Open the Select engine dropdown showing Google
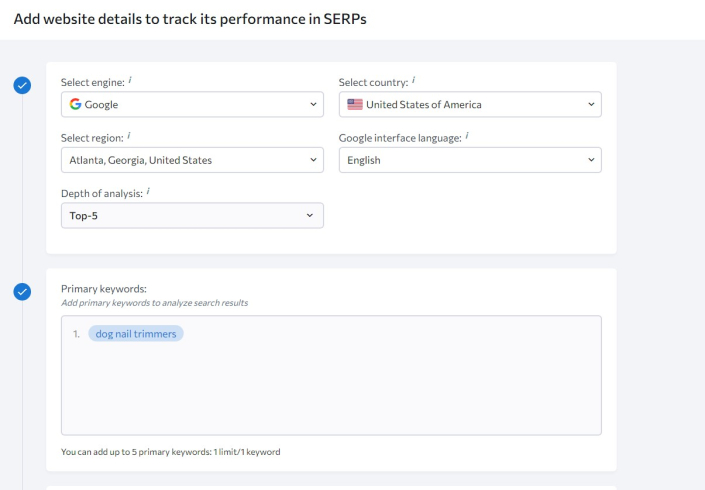 click(192, 104)
